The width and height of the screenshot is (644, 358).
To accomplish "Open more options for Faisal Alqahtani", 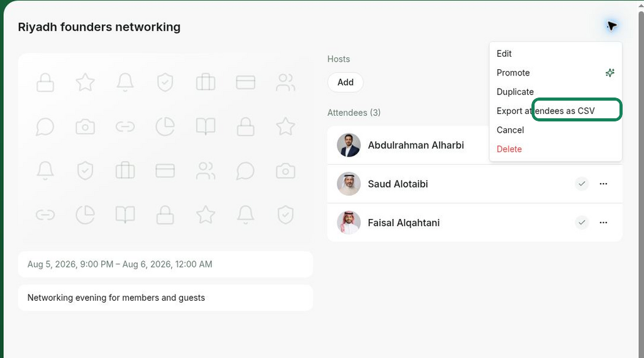I will pos(603,222).
